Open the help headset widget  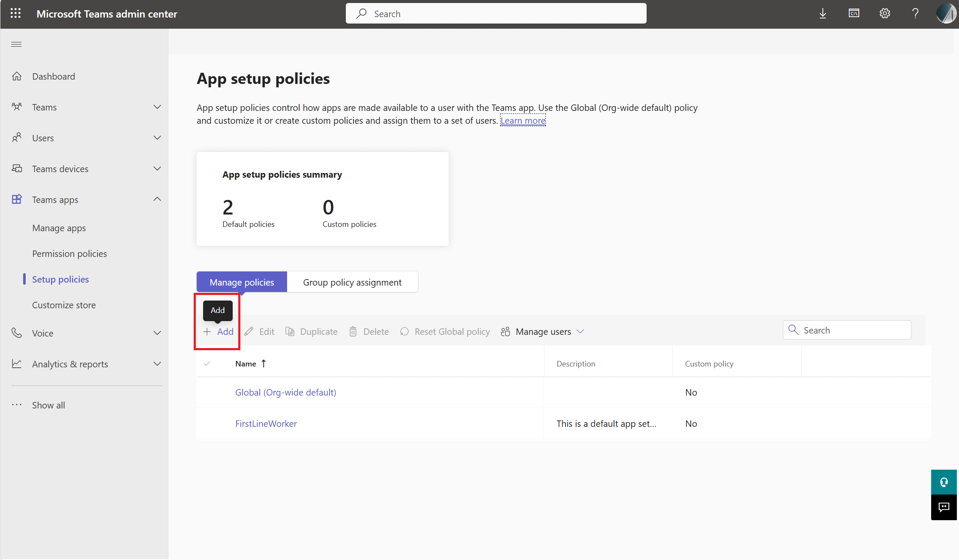(x=944, y=483)
